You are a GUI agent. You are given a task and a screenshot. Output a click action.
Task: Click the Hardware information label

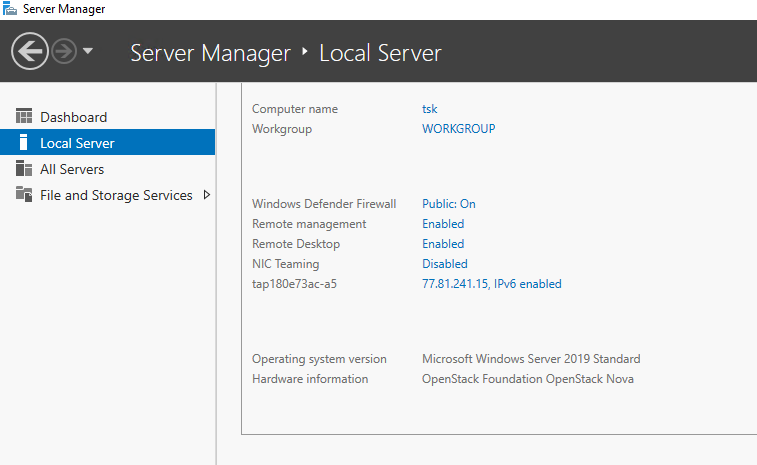pos(310,379)
